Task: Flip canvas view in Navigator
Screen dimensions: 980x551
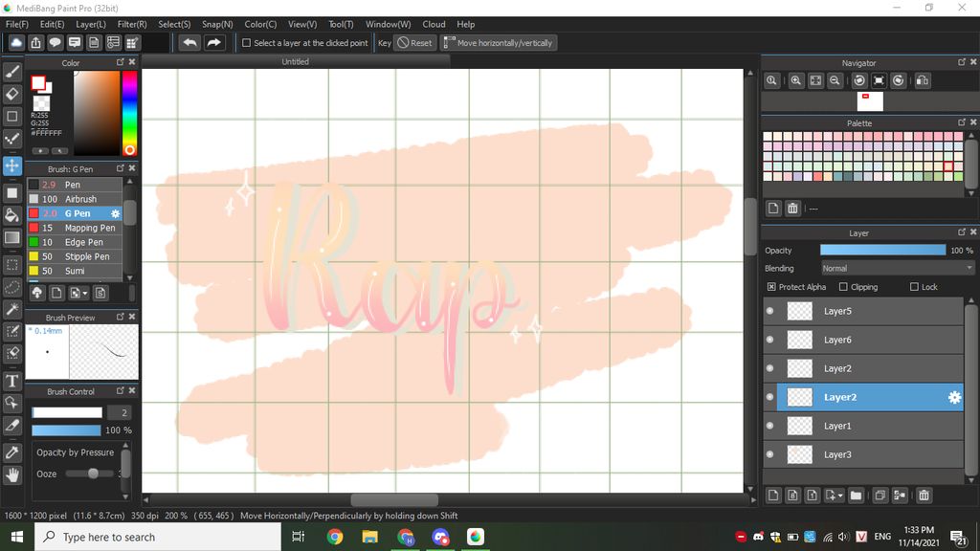Action: tap(923, 80)
